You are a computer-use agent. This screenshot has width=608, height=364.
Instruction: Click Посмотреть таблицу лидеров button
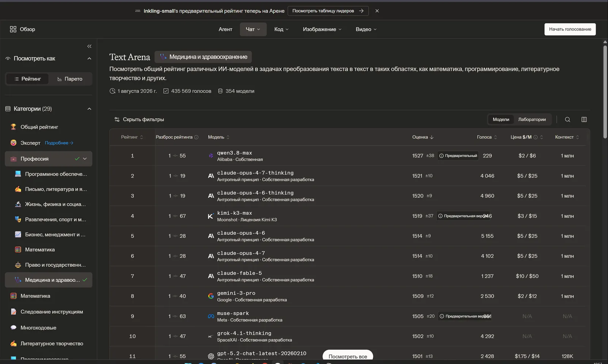click(x=328, y=11)
